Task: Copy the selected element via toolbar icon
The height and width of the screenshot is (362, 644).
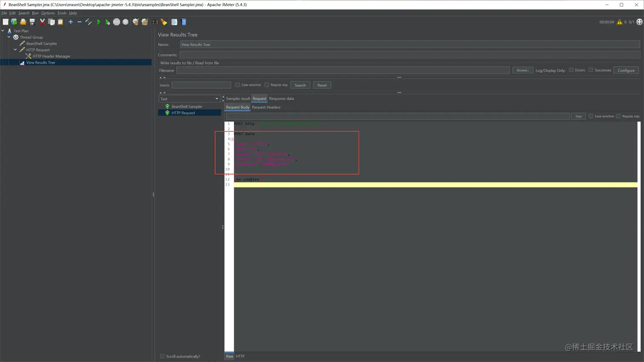Action: point(52,22)
